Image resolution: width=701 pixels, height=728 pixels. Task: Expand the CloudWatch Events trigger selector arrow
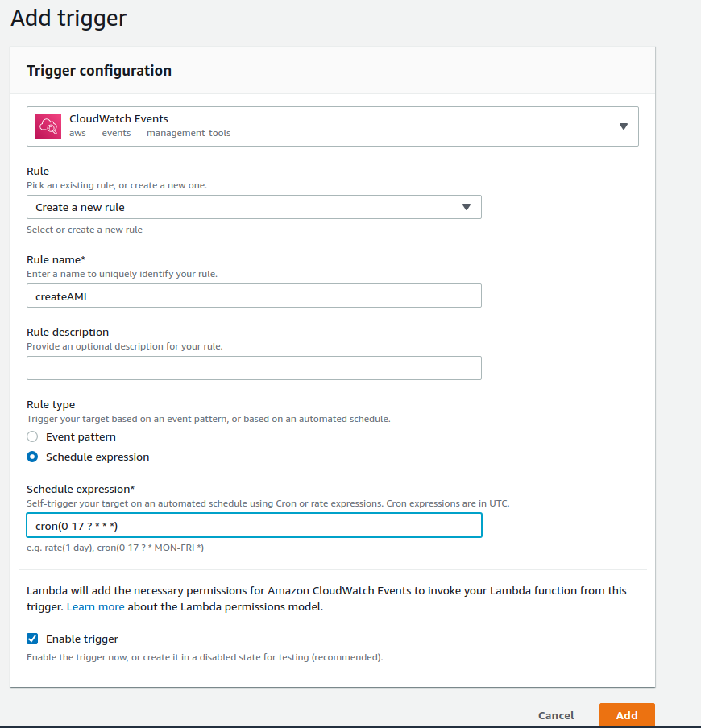click(623, 126)
